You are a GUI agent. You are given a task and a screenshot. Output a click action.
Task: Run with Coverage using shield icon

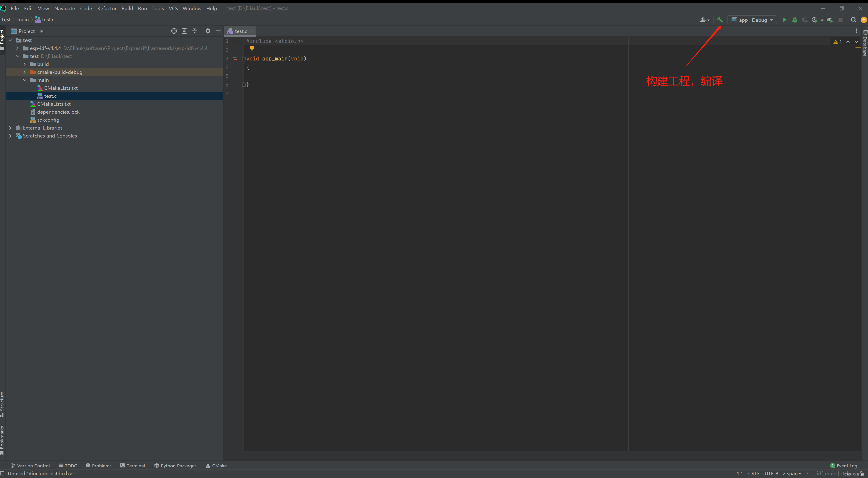[805, 20]
